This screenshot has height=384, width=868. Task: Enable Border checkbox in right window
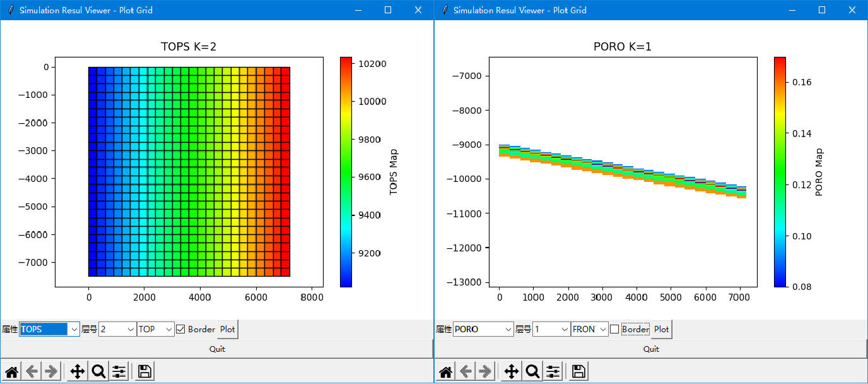pyautogui.click(x=614, y=329)
